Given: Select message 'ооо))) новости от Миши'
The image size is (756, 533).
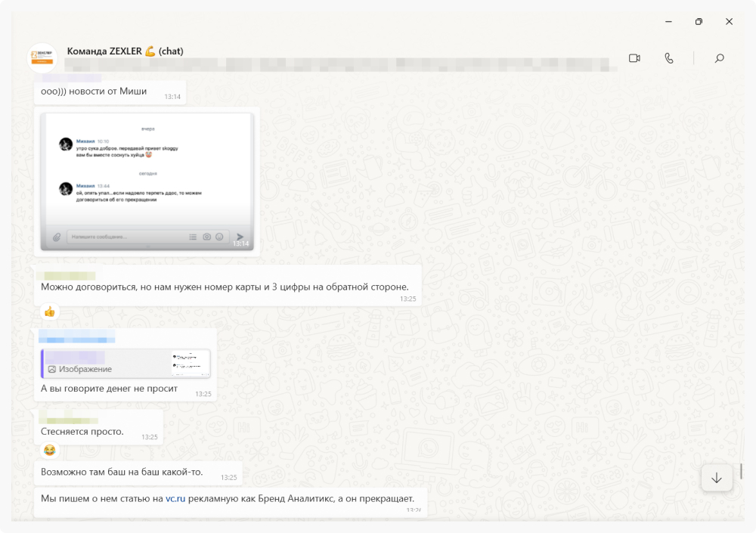Looking at the screenshot, I should [x=94, y=92].
